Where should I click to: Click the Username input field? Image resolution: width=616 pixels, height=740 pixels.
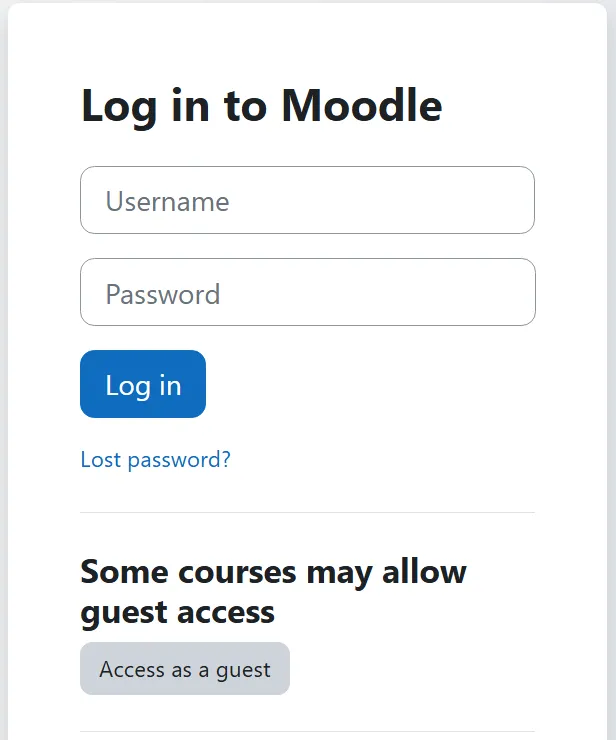[307, 200]
